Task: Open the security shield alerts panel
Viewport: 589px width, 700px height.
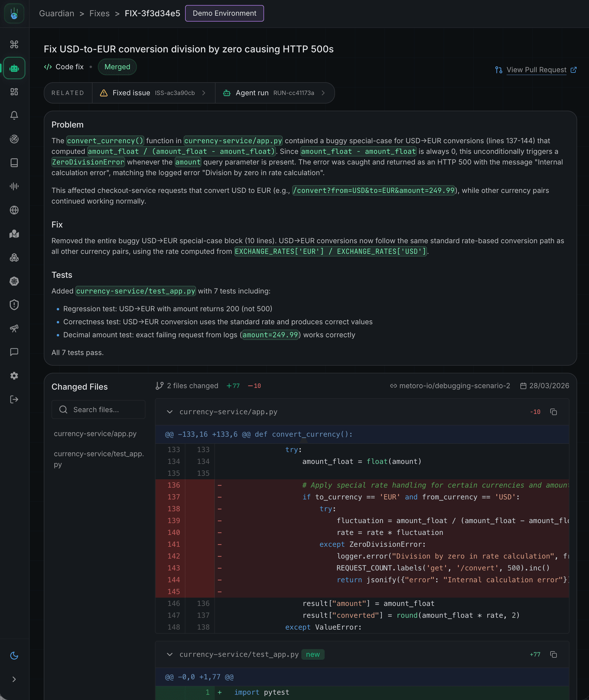Action: click(14, 305)
